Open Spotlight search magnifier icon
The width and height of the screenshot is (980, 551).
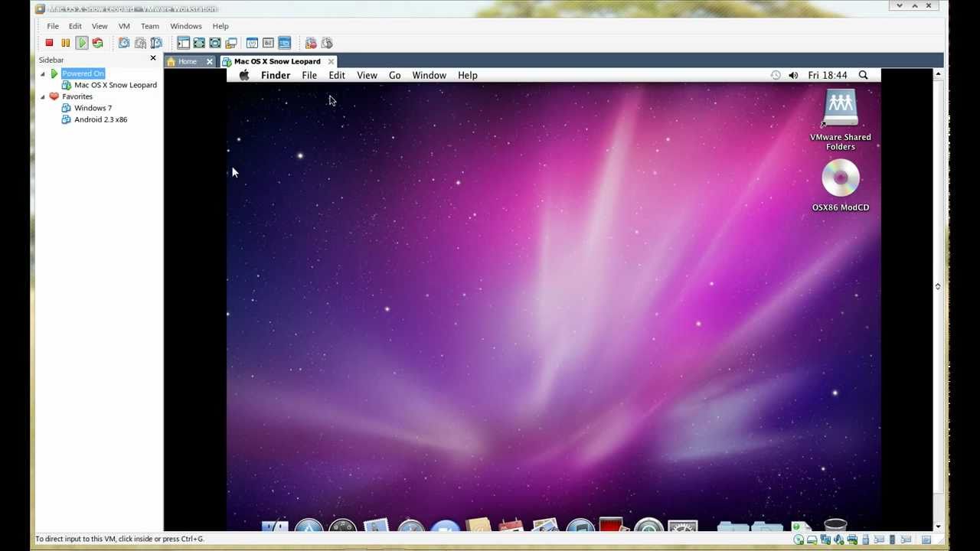point(863,75)
